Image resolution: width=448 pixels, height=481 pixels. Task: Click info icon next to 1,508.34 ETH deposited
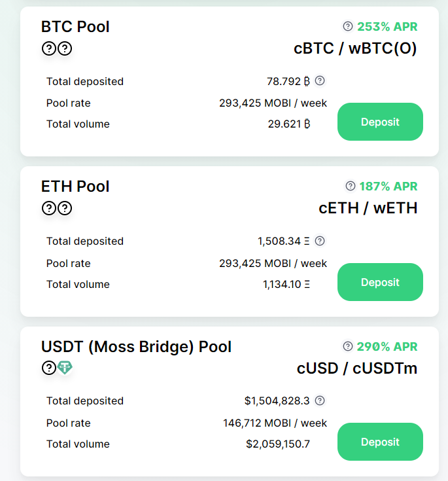point(320,241)
